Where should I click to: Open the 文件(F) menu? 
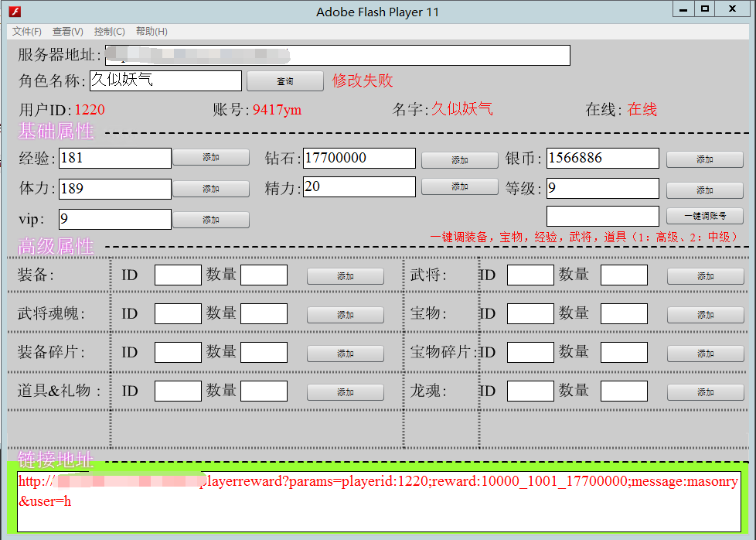coord(26,32)
